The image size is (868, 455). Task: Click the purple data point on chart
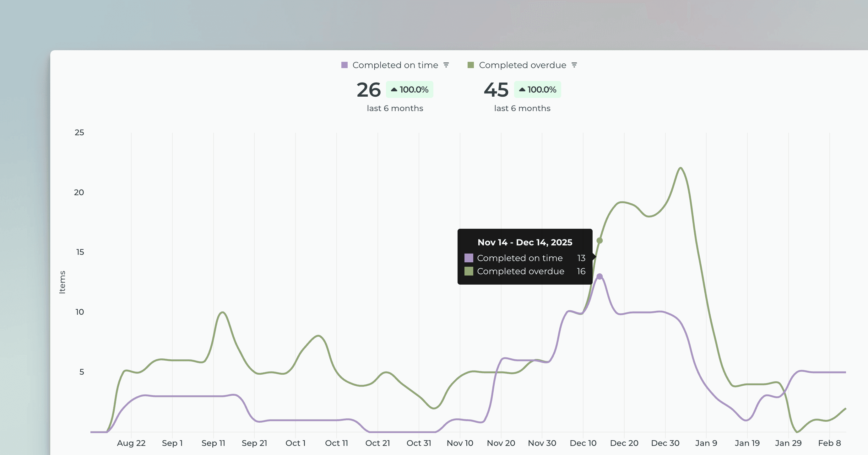[x=599, y=276]
